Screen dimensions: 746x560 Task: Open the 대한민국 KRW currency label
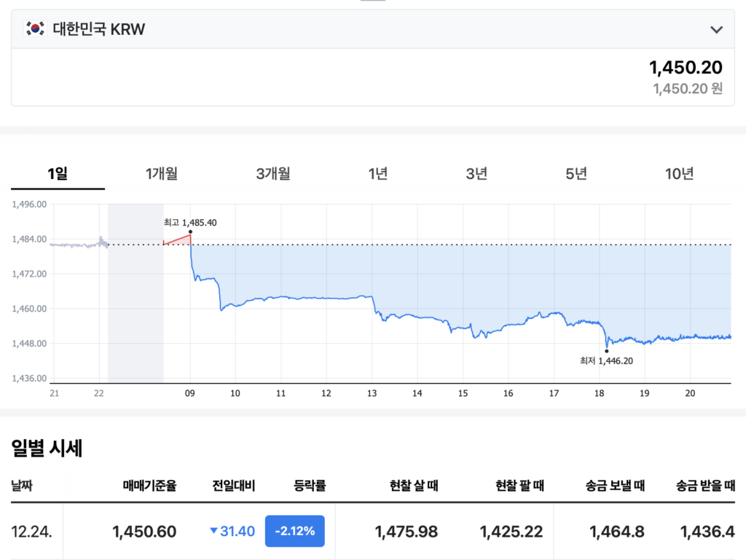coord(98,29)
